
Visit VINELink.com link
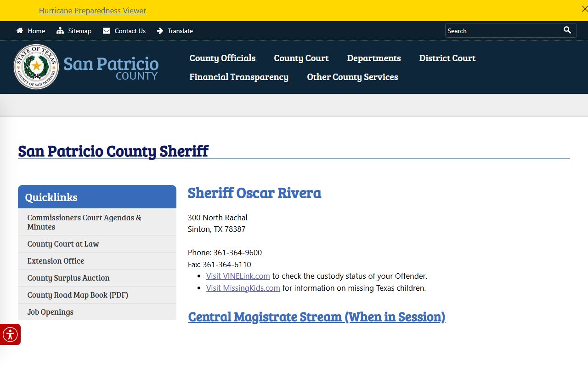tap(238, 276)
